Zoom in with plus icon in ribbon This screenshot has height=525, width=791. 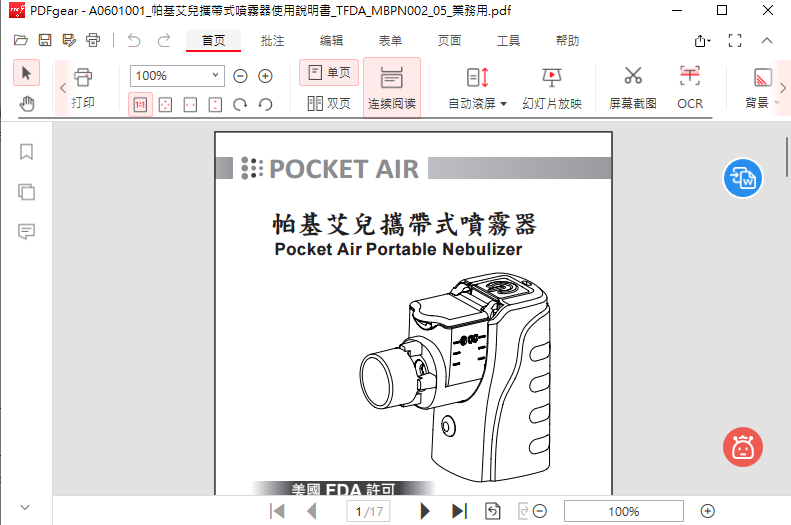(x=265, y=76)
